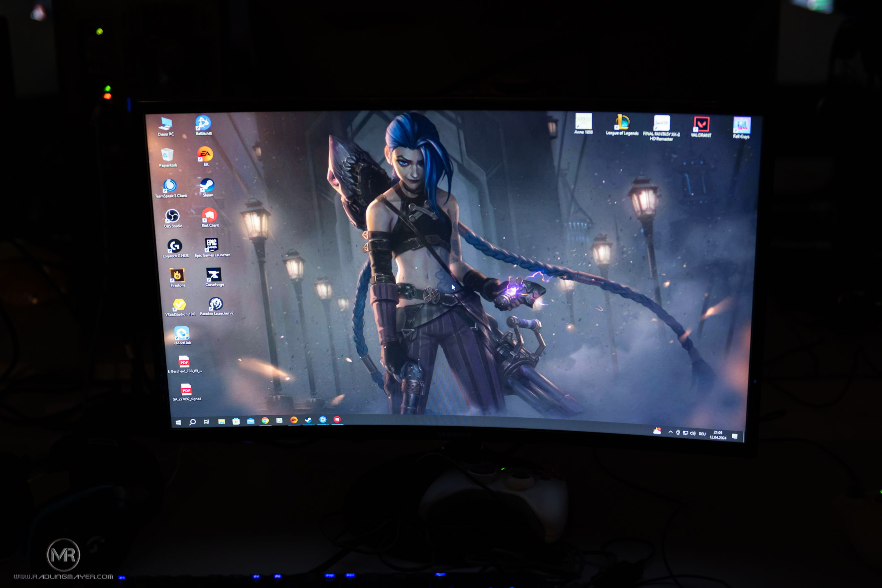
Task: Open the Windows Start menu
Action: tap(178, 422)
